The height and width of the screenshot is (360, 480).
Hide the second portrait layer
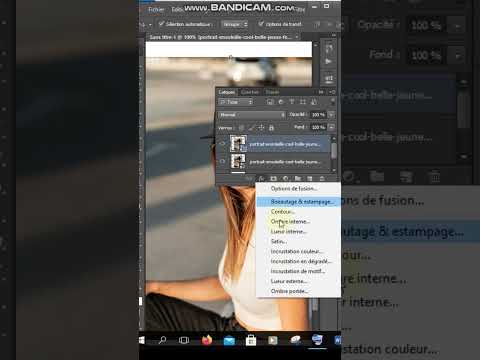pos(222,162)
